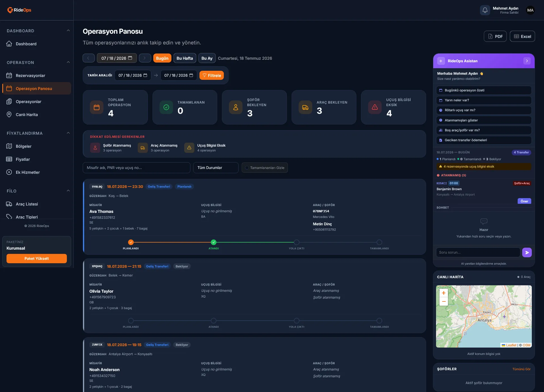Ask assistant Boş araç/şoför var mı?
Image resolution: width=544 pixels, height=392 pixels.
[x=484, y=130]
